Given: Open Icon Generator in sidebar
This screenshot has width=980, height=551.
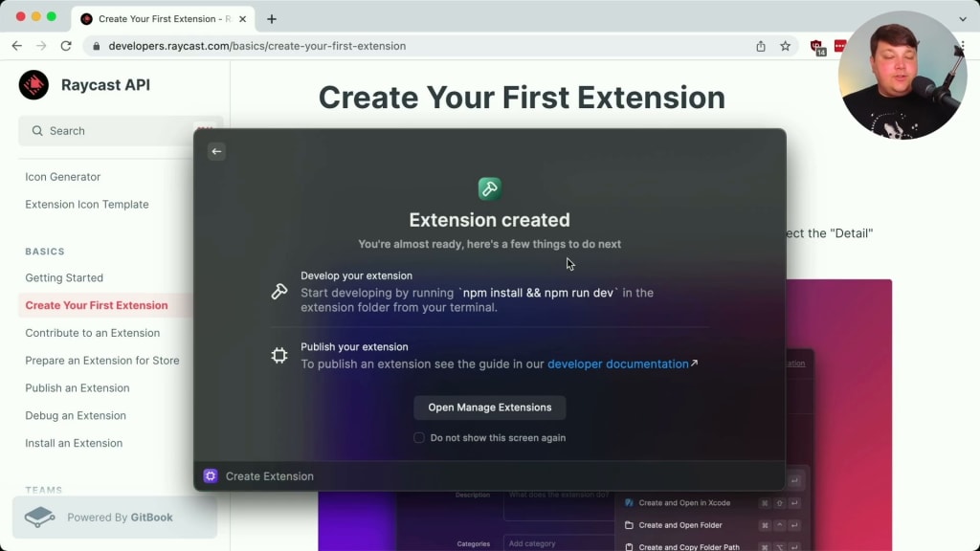Looking at the screenshot, I should [62, 177].
